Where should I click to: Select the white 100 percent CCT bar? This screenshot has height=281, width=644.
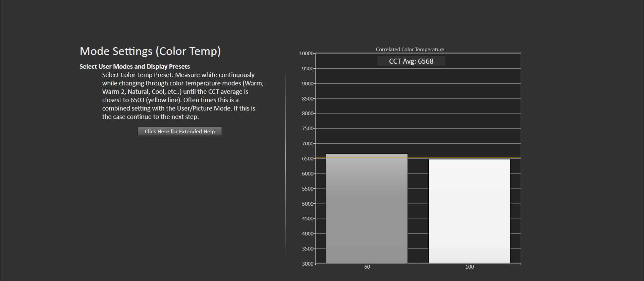click(469, 211)
